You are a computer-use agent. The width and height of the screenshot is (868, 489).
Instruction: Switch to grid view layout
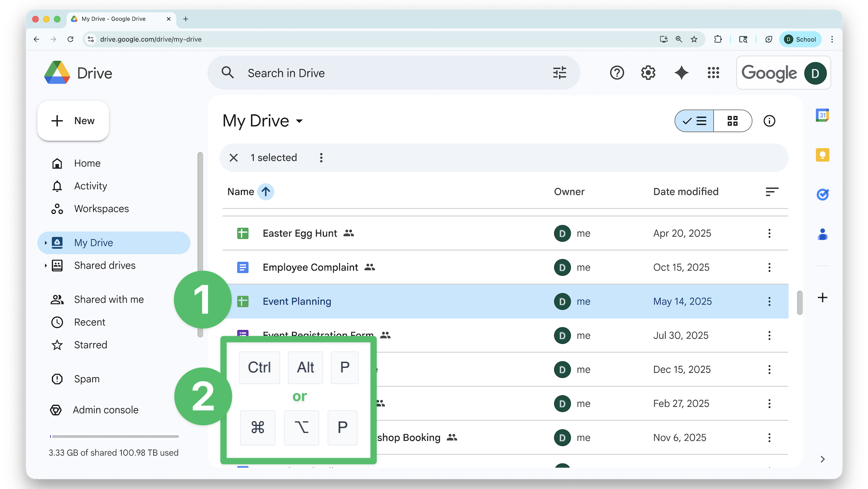tap(733, 121)
